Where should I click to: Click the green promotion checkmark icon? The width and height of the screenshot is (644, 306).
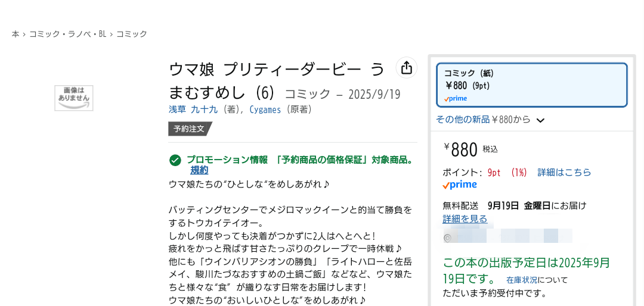point(175,160)
